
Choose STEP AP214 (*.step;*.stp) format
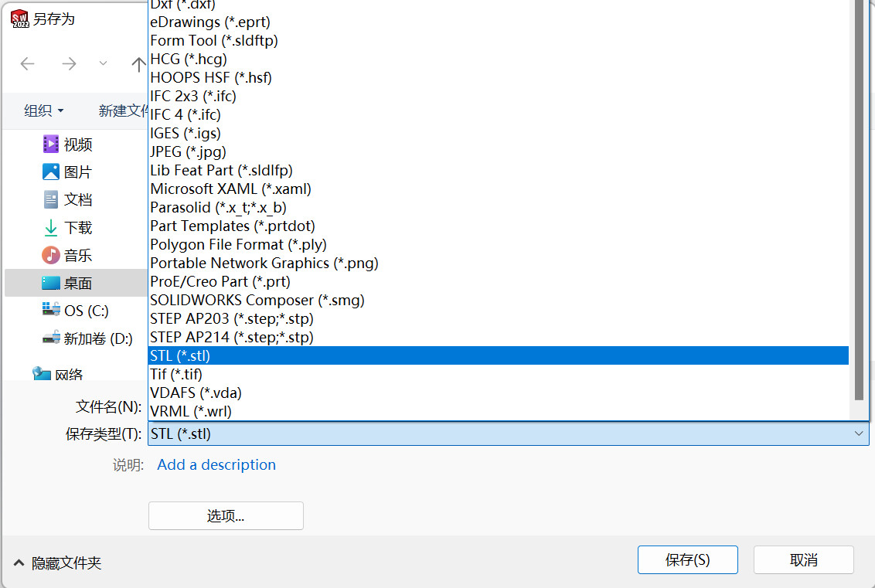coord(231,337)
